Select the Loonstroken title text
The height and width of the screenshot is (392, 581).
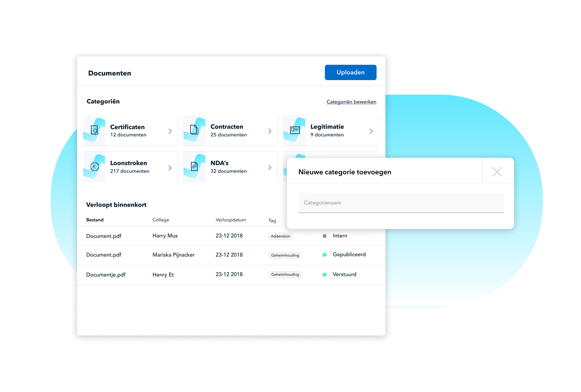129,163
